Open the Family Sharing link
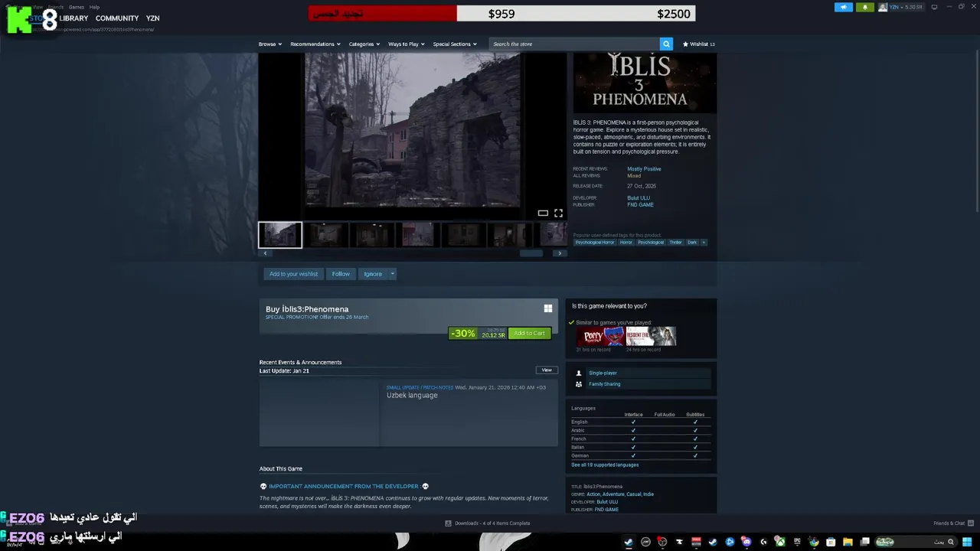The height and width of the screenshot is (551, 980). click(605, 384)
